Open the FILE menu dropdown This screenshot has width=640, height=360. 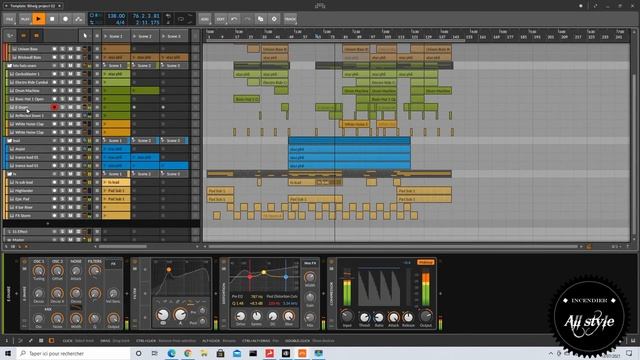(9, 19)
